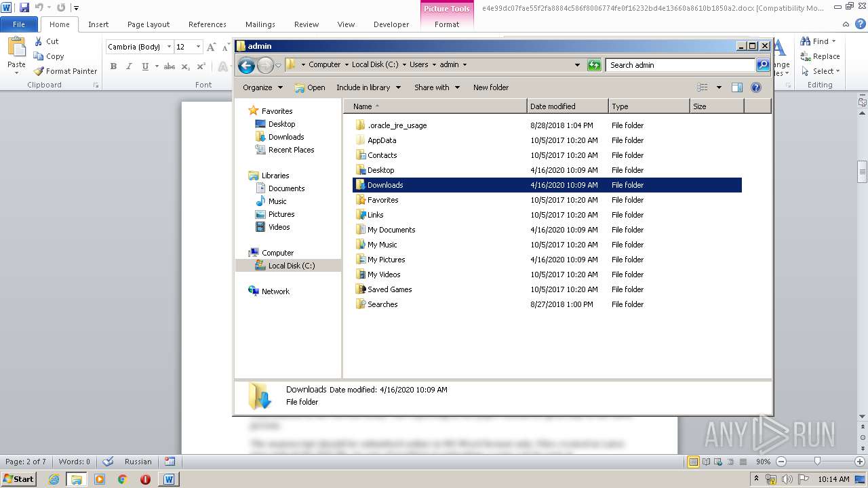Image resolution: width=868 pixels, height=488 pixels.
Task: Toggle Bold formatting in Word
Action: 113,66
